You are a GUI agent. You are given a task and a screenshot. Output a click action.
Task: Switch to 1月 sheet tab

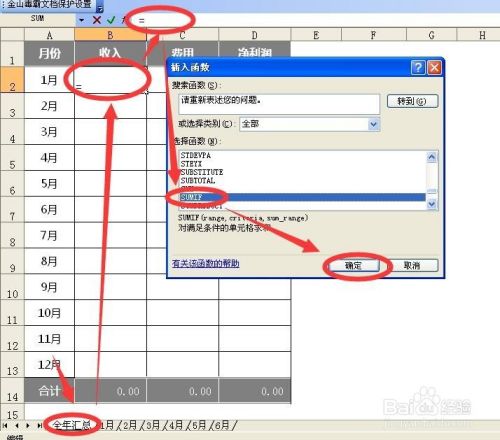(x=108, y=425)
